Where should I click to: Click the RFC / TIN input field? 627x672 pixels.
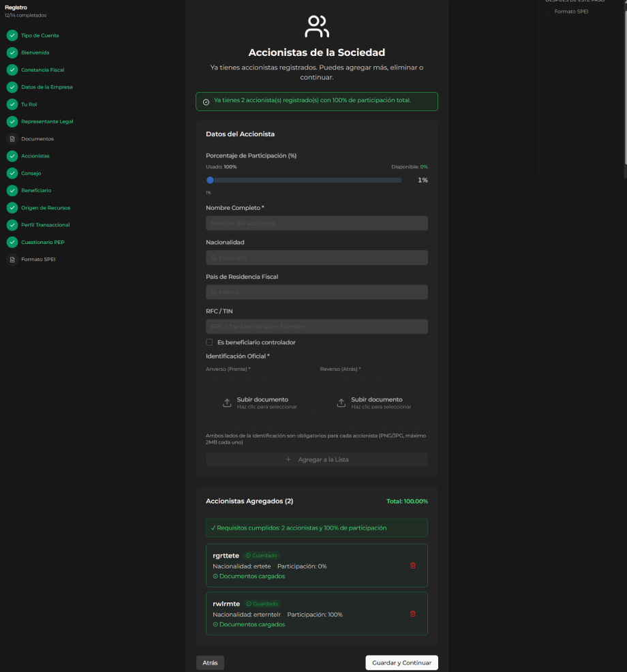(317, 326)
